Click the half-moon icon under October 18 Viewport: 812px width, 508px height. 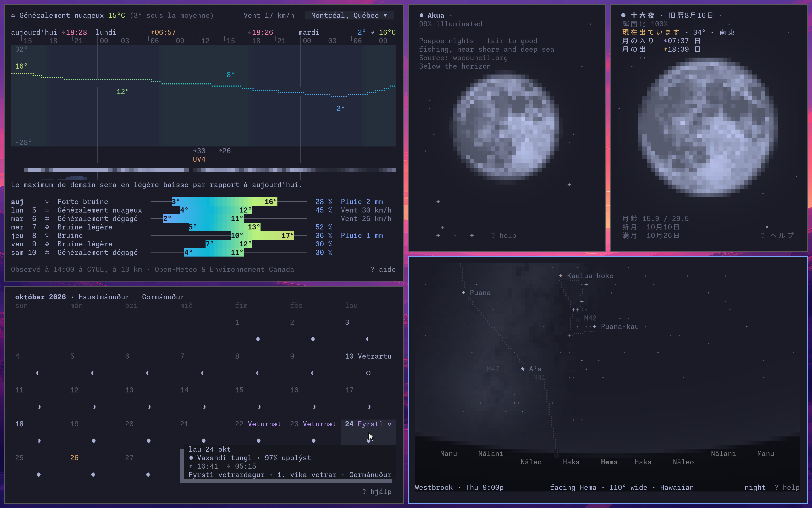[x=39, y=441]
